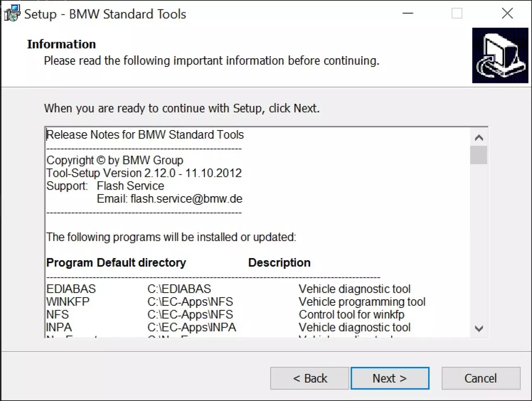
Task: Click the 'Default directory' header text
Action: (141, 263)
